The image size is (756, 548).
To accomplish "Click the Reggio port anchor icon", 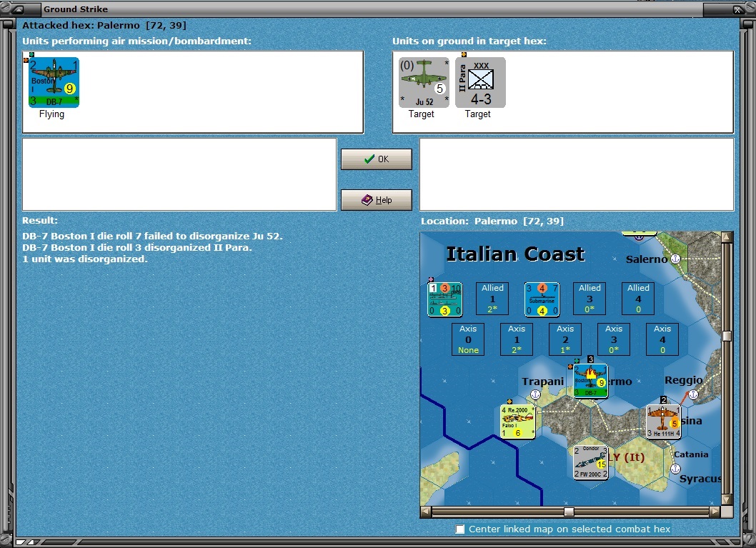I will [693, 394].
